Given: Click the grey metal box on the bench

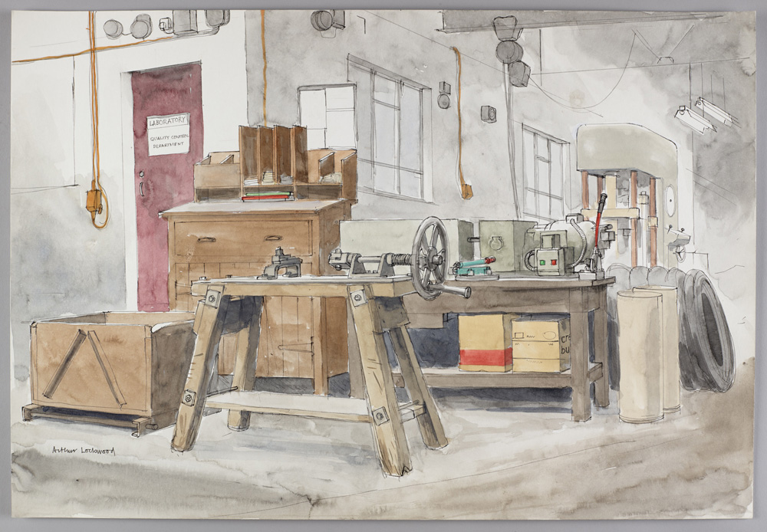Looking at the screenshot, I should (x=506, y=244).
